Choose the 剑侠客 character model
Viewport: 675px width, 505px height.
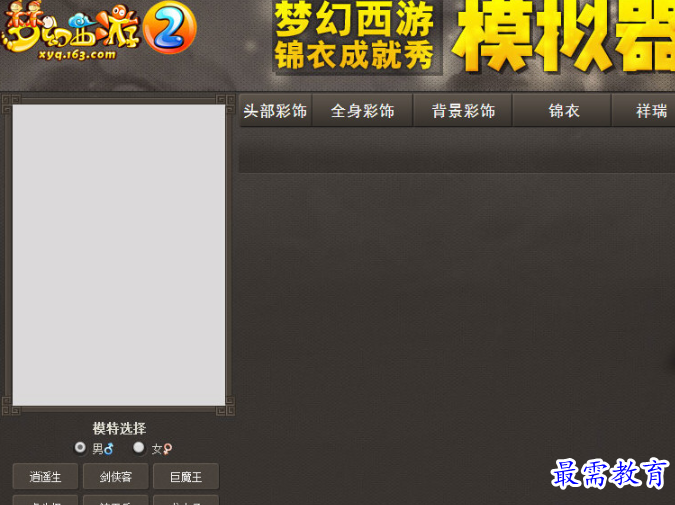[x=115, y=477]
